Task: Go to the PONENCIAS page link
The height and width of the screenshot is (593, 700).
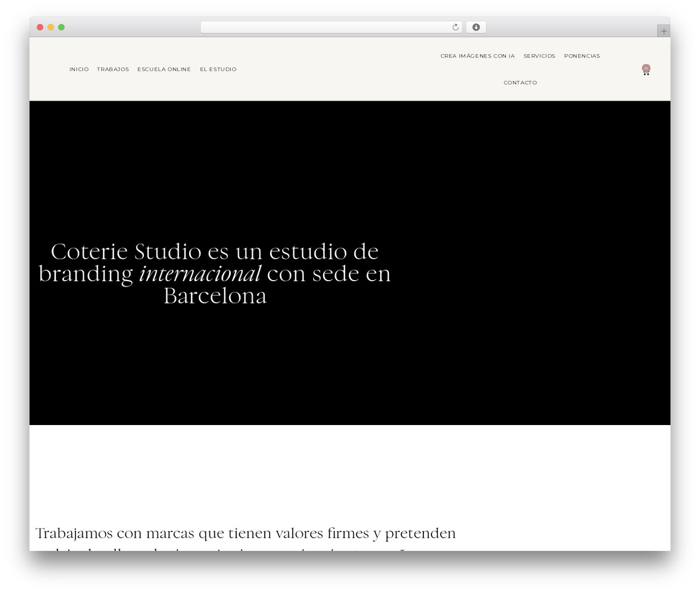Action: pos(582,56)
